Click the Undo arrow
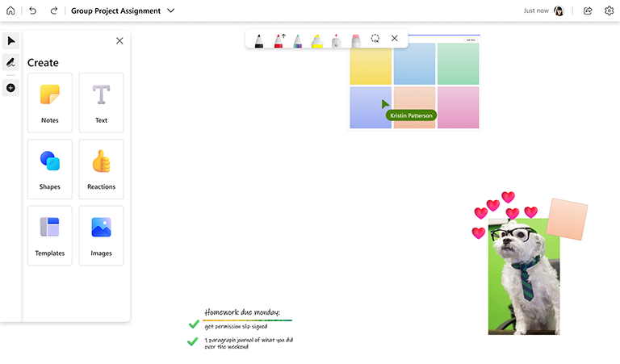620x364 pixels. coord(32,11)
